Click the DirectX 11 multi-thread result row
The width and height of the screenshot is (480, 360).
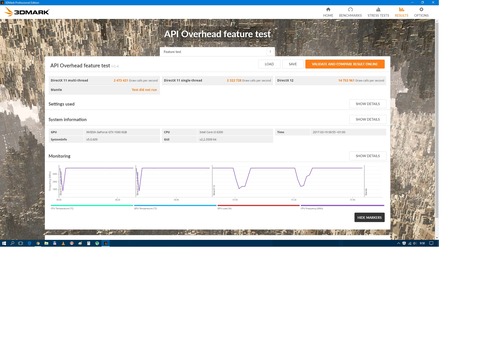pyautogui.click(x=104, y=80)
